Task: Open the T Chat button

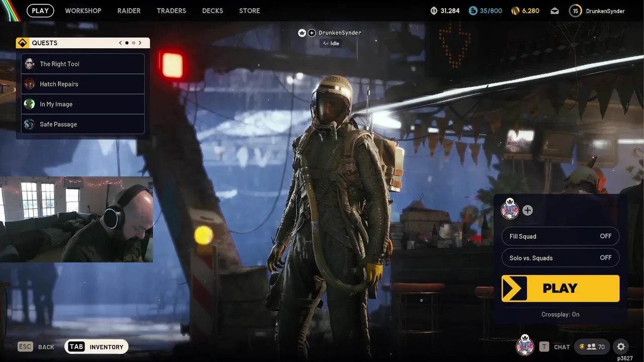Action: click(554, 347)
